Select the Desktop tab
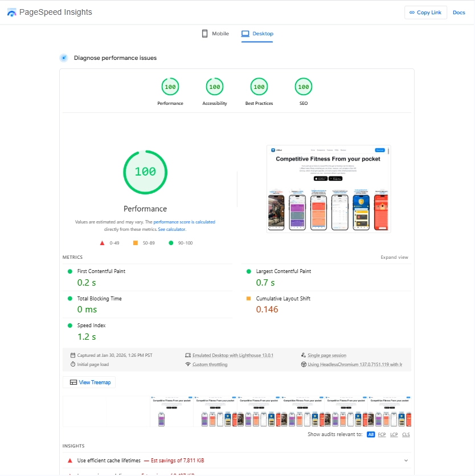 [257, 33]
